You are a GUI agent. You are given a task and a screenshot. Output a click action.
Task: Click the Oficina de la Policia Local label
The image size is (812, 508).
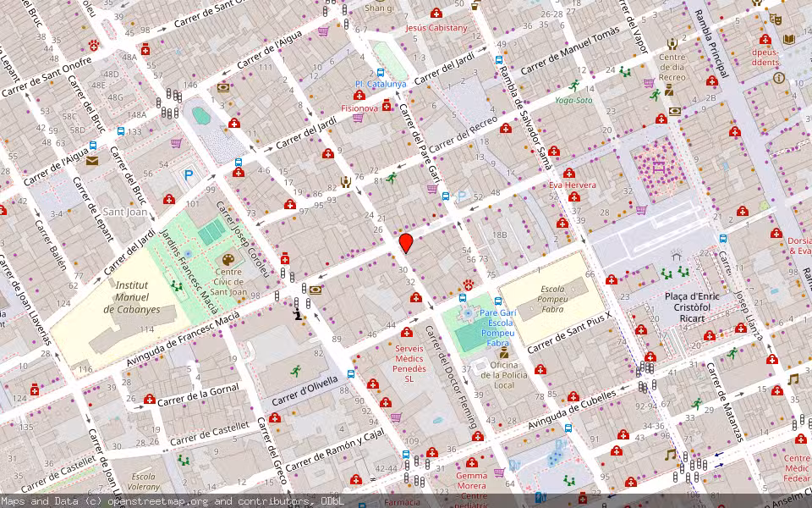click(504, 375)
